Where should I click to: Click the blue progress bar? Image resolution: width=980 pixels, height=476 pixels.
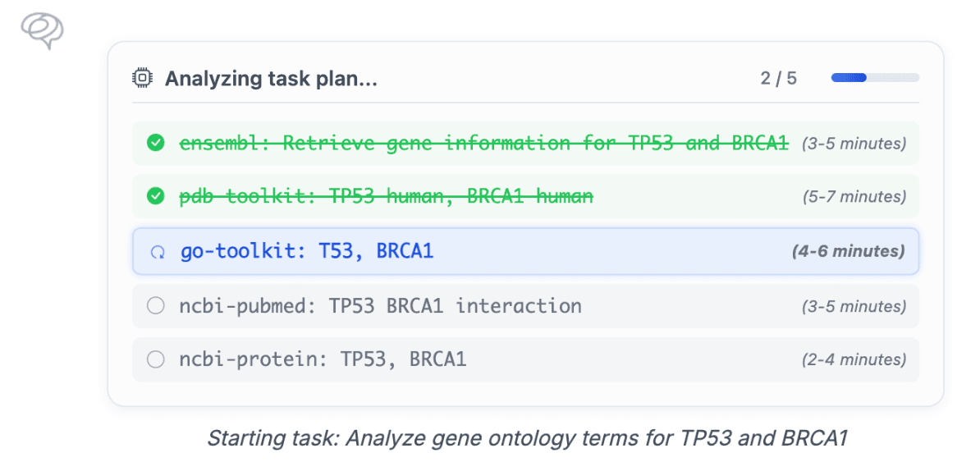click(x=849, y=77)
